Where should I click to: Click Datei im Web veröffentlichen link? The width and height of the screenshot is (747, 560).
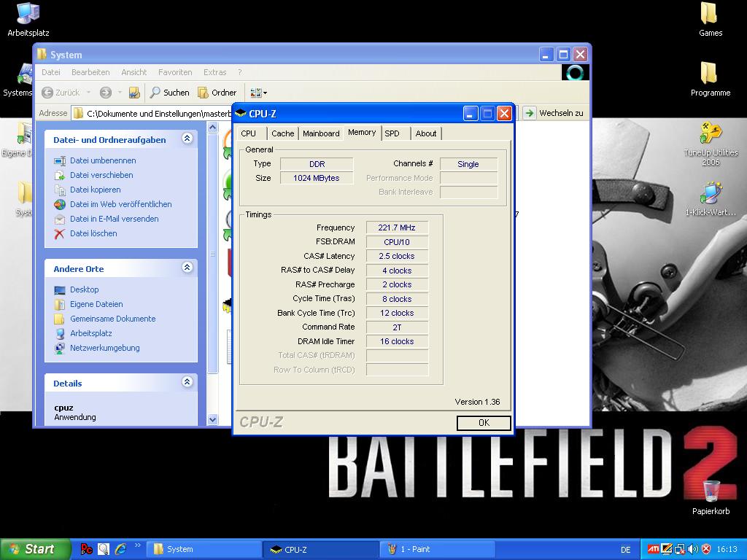tap(121, 204)
